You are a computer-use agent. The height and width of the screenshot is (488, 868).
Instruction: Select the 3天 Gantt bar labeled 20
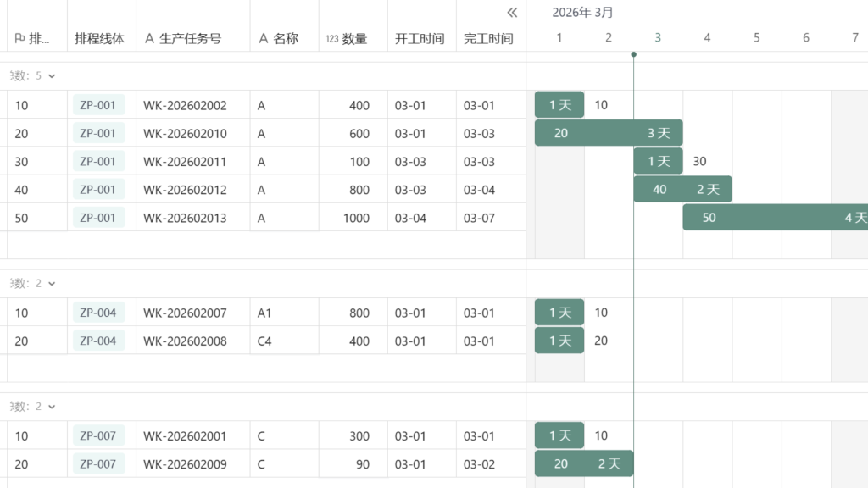[609, 133]
